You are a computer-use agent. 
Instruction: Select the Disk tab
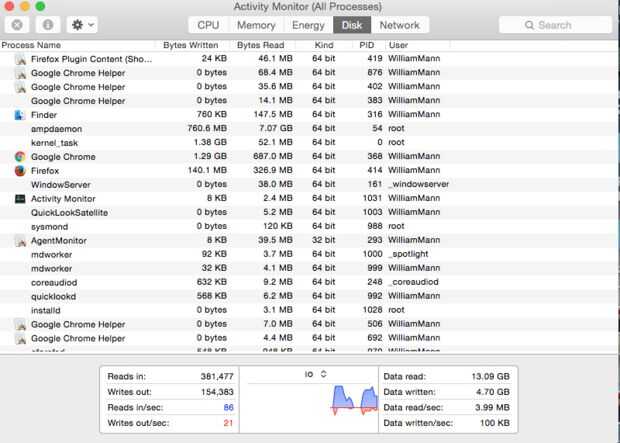click(352, 25)
